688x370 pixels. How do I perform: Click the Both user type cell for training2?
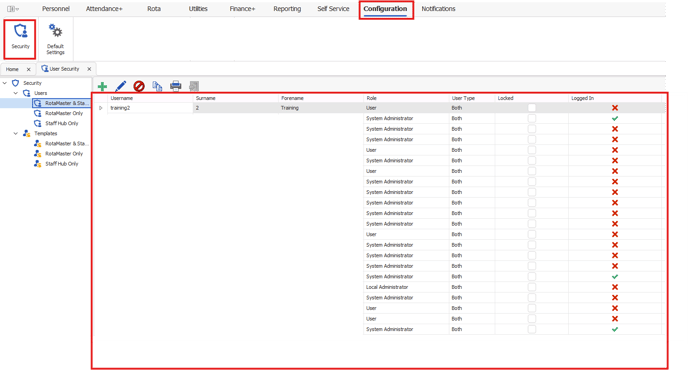coord(472,108)
